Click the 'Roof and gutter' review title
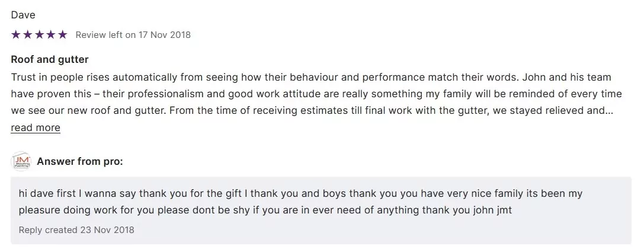 coord(50,60)
